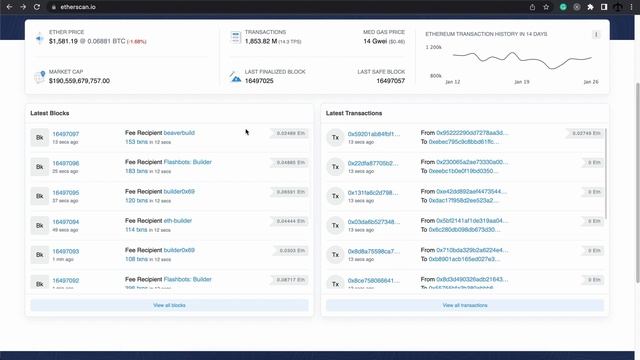
Task: Reload the page with refresh icon
Action: [x=37, y=7]
